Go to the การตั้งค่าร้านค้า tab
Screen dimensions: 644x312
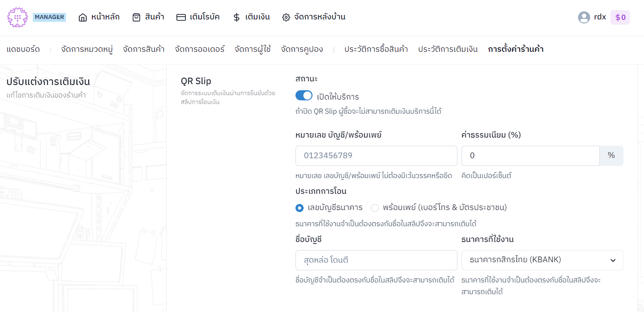516,49
